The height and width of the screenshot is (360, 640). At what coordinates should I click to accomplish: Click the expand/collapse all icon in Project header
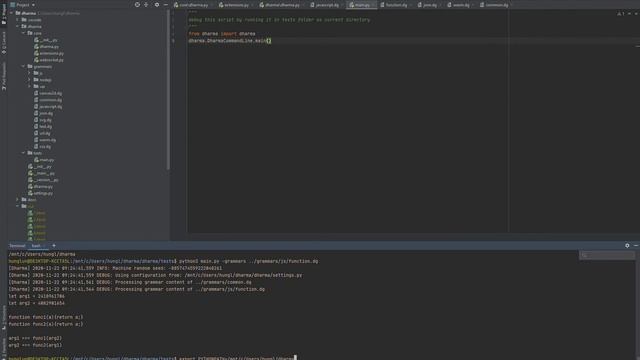(x=146, y=5)
